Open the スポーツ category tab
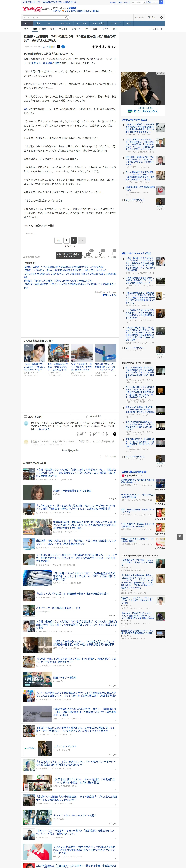 coord(76,29)
